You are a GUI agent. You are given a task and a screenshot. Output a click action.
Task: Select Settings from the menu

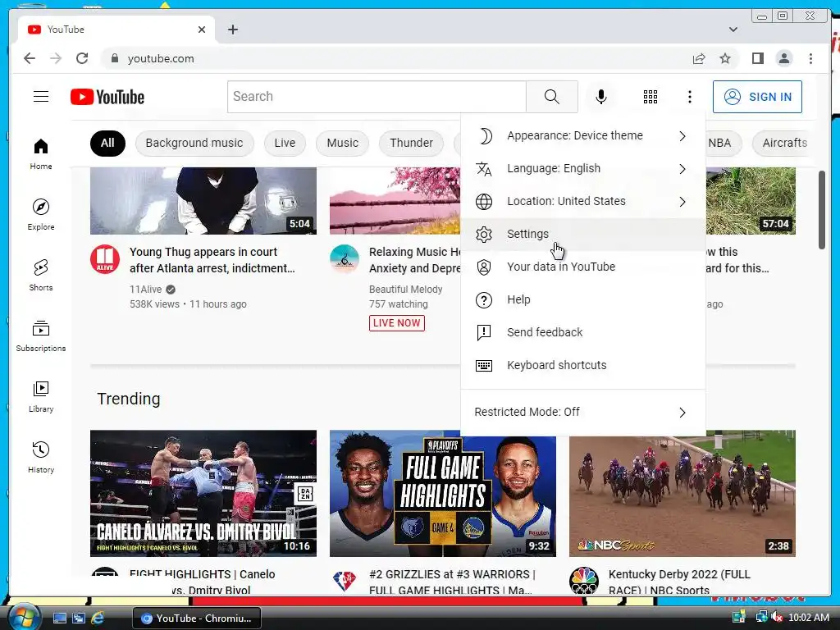pos(582,234)
